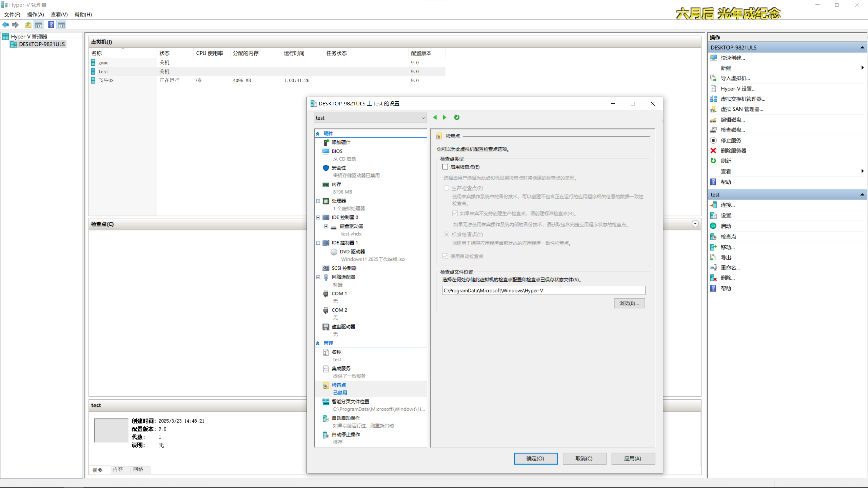The width and height of the screenshot is (868, 488).
Task: Click 停止服务 action
Action: [731, 140]
